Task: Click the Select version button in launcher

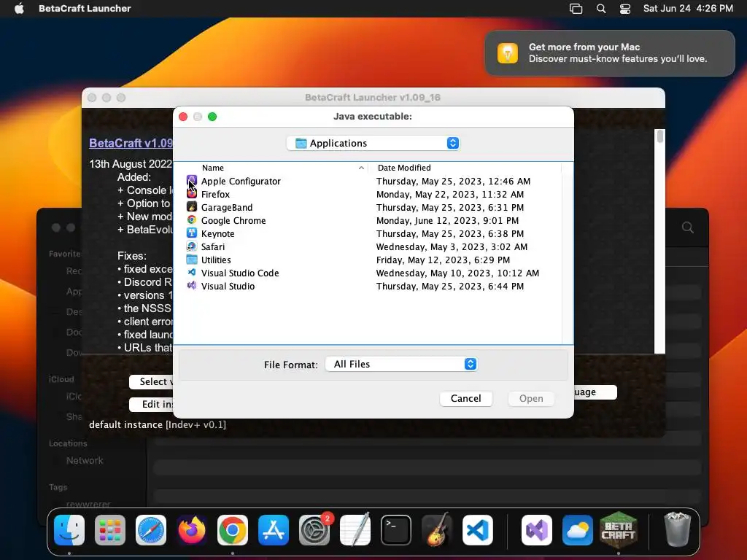Action: (x=152, y=382)
